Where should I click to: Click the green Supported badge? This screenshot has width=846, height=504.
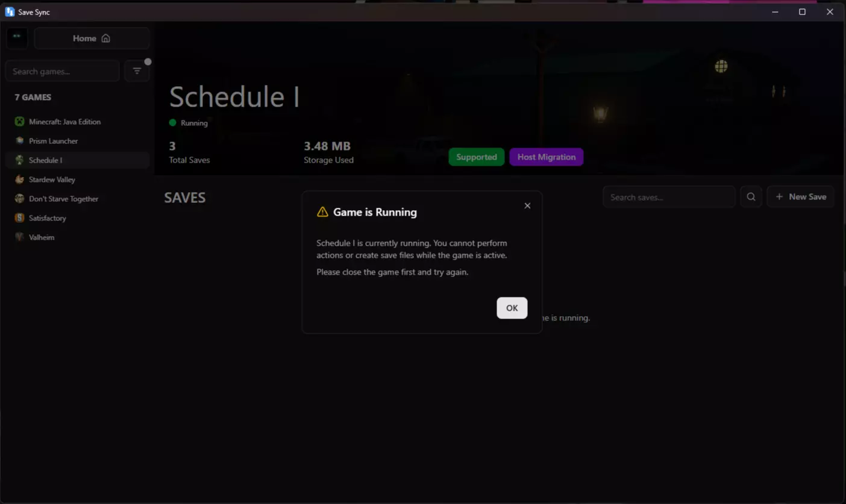[x=477, y=157]
